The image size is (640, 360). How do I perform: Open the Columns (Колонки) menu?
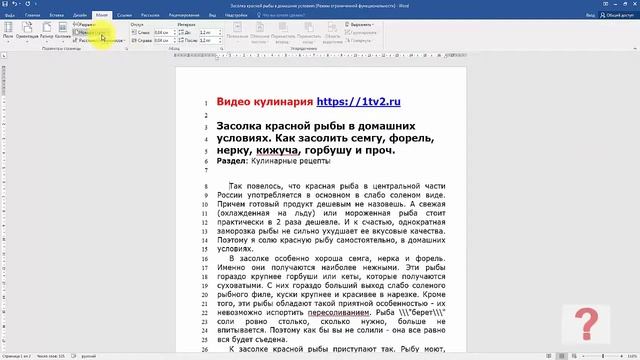coord(62,31)
